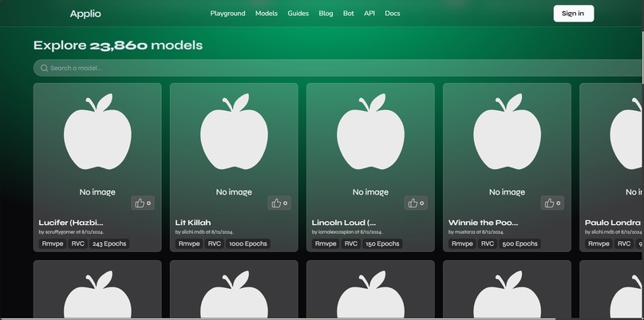Click the Lit Killah apple placeholder image

point(234,132)
